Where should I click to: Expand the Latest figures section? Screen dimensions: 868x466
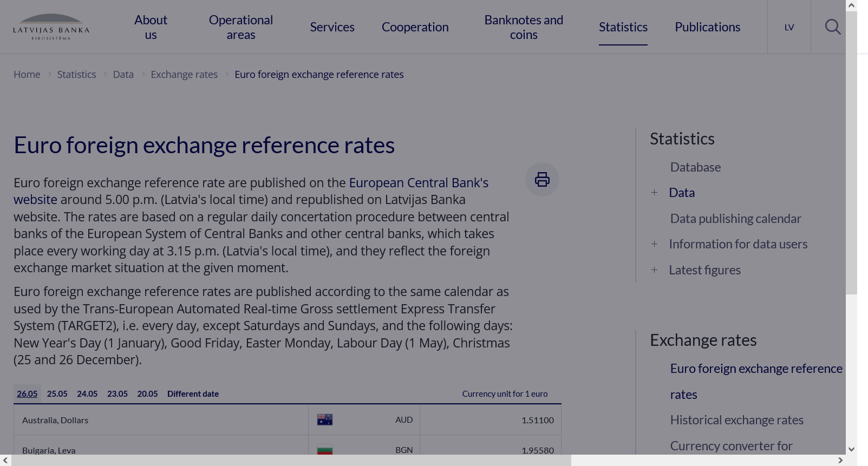654,270
